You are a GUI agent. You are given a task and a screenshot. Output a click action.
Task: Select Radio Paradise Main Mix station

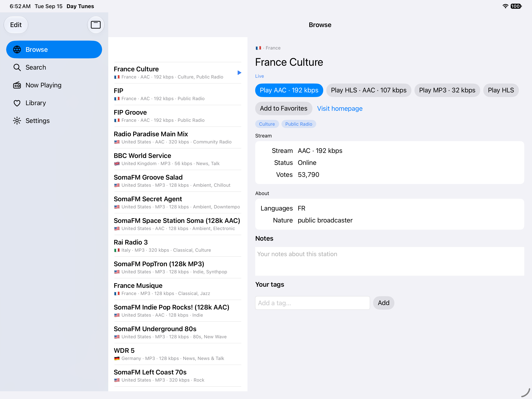177,138
